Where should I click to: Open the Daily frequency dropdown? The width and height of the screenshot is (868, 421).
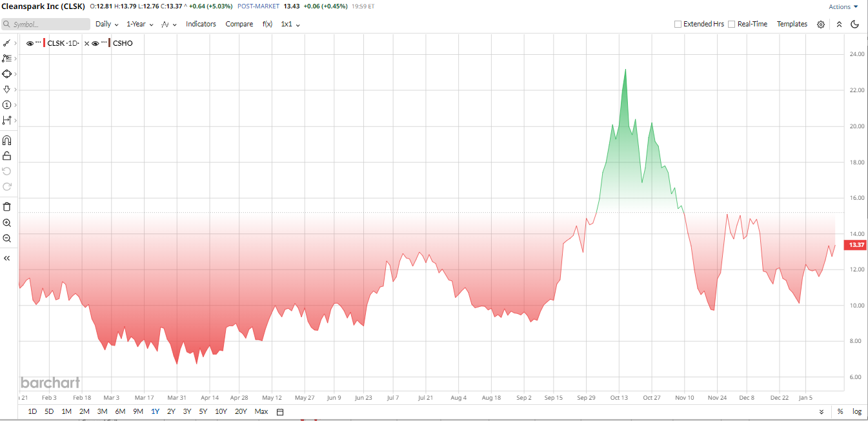107,24
